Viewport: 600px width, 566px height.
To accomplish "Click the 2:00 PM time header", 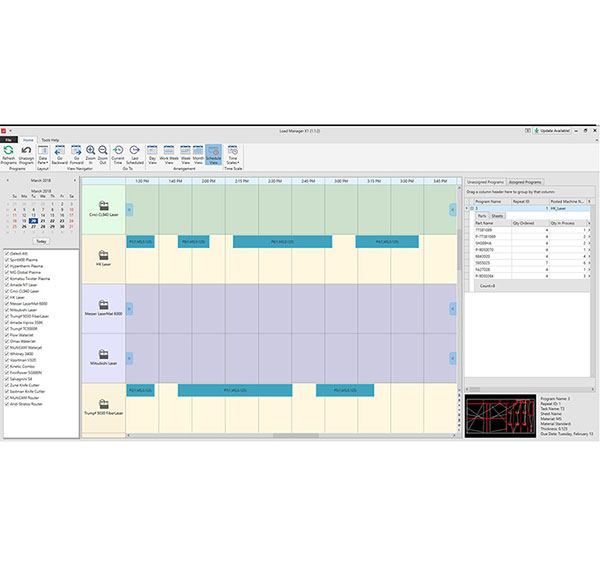I will 209,181.
